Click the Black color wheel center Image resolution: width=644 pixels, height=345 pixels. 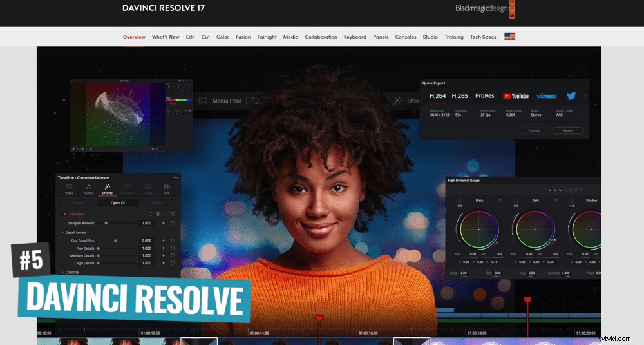point(478,230)
